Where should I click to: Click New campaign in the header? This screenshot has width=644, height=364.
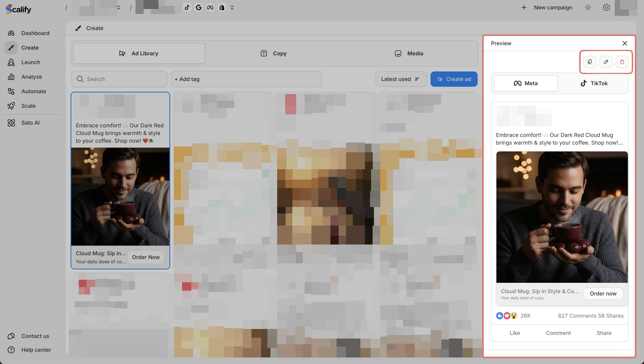point(547,7)
